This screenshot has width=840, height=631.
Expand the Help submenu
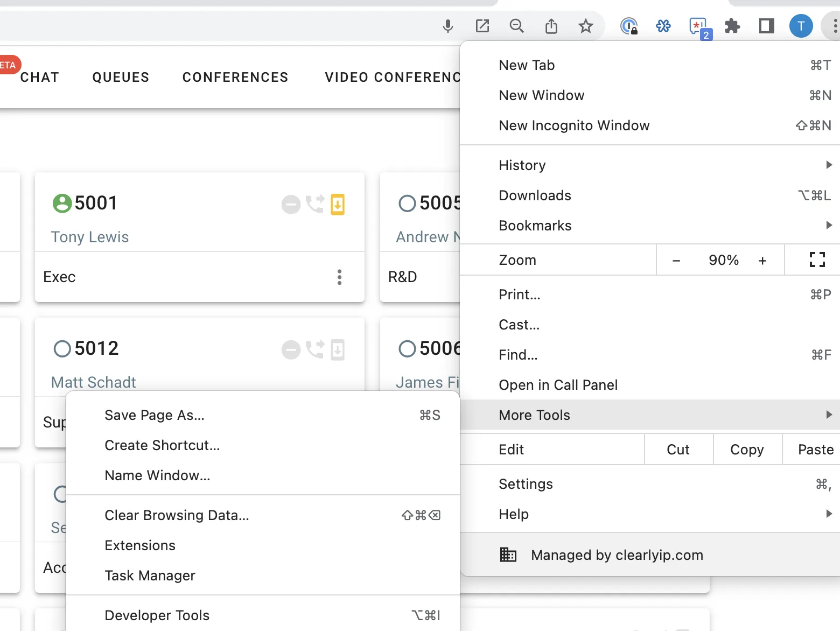pyautogui.click(x=650, y=514)
